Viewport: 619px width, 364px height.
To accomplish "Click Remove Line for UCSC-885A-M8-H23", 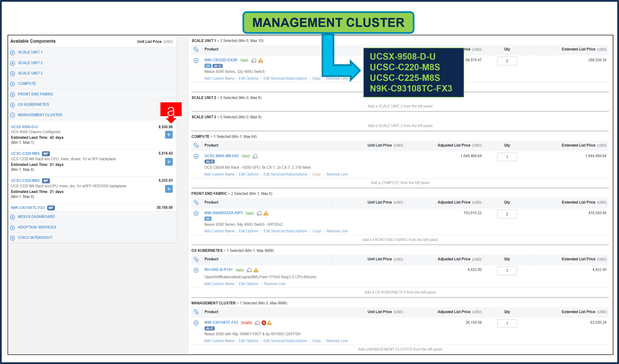I will 337,174.
